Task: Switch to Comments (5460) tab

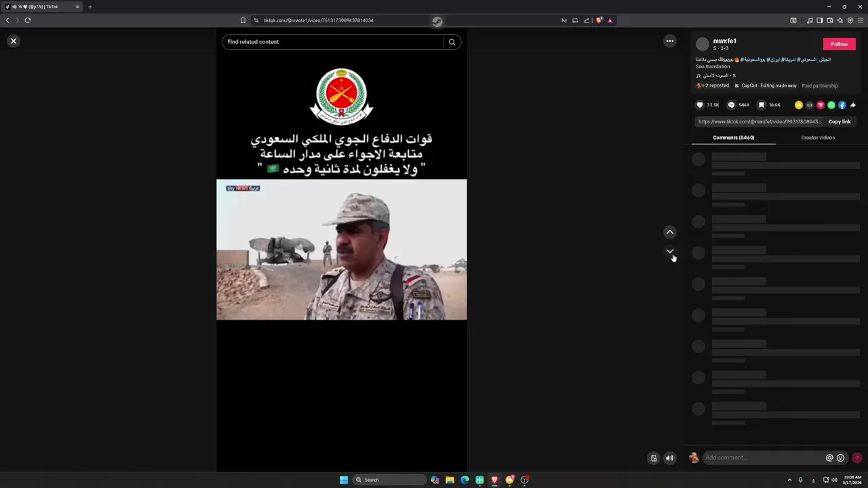Action: [x=734, y=138]
